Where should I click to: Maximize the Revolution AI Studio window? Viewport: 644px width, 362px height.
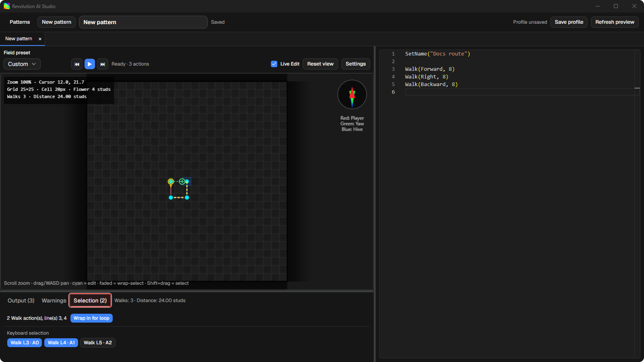click(x=616, y=6)
